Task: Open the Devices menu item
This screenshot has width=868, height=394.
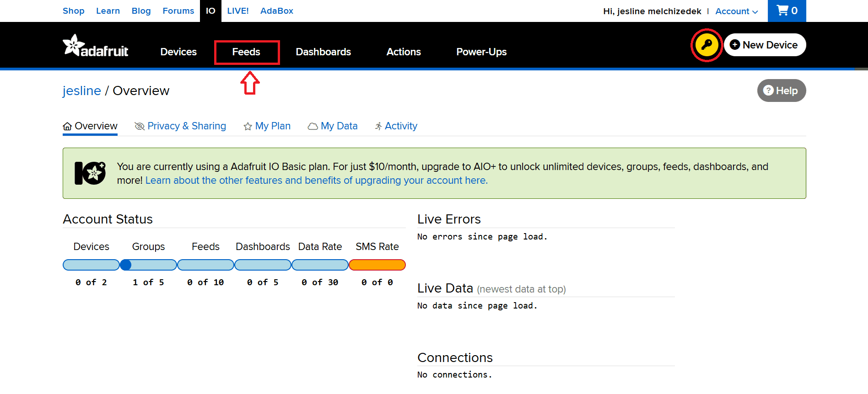Action: click(x=178, y=52)
